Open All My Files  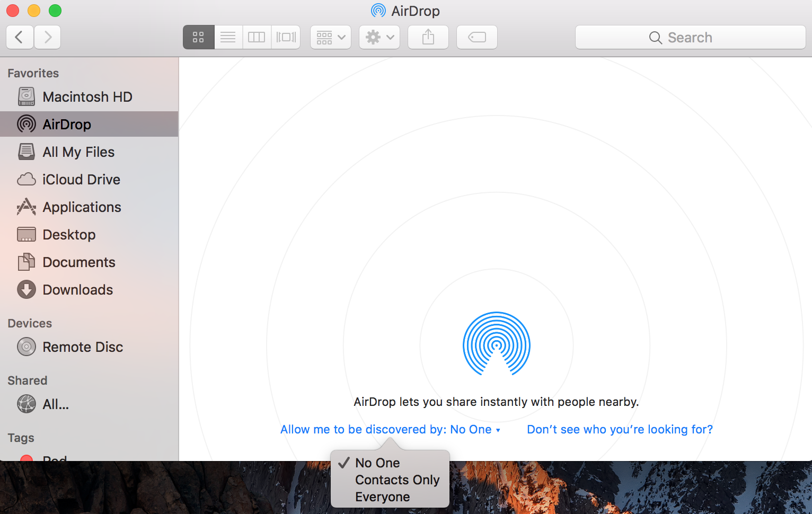[89, 152]
